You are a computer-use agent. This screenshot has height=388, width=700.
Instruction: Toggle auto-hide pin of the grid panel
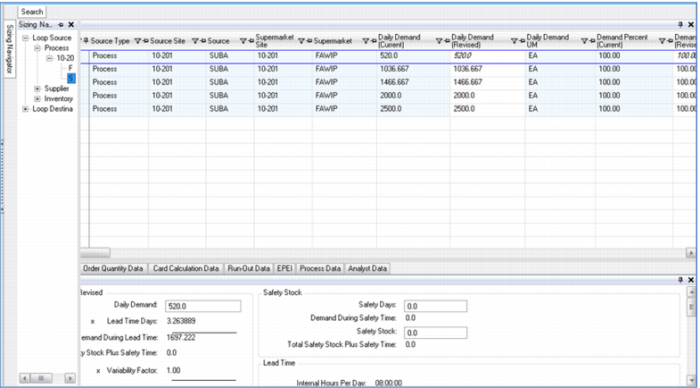tap(680, 25)
